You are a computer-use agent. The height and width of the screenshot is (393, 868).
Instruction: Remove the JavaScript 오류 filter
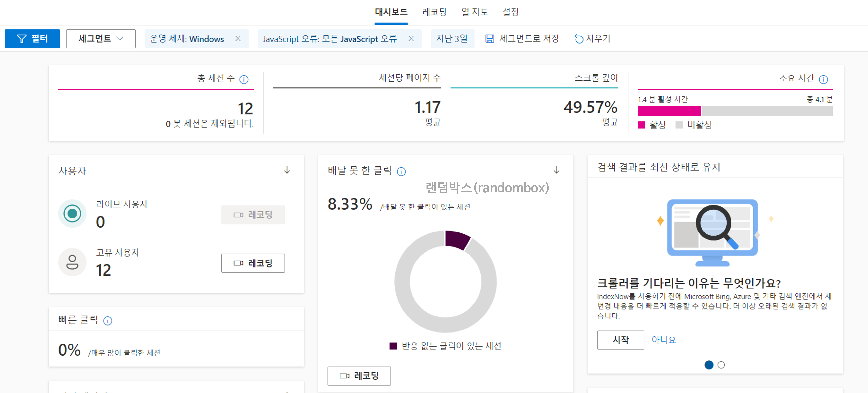pos(412,39)
